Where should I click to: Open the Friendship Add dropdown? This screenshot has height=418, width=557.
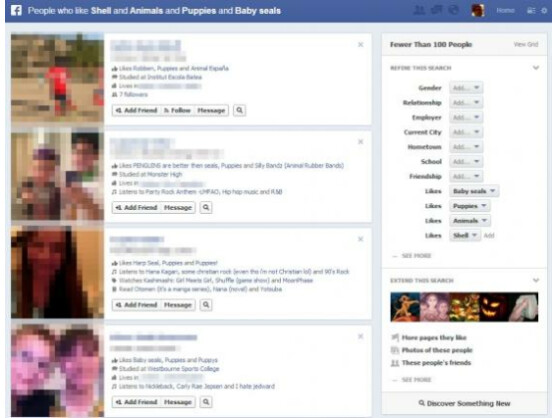pyautogui.click(x=466, y=177)
